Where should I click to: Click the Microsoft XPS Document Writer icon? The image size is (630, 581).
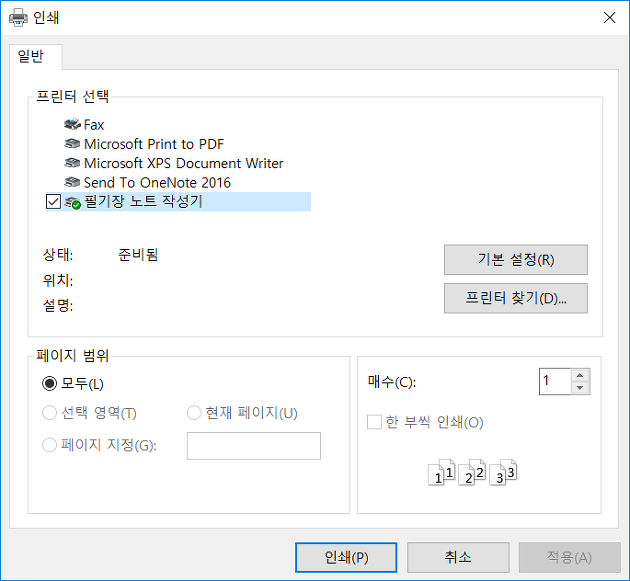tap(72, 163)
